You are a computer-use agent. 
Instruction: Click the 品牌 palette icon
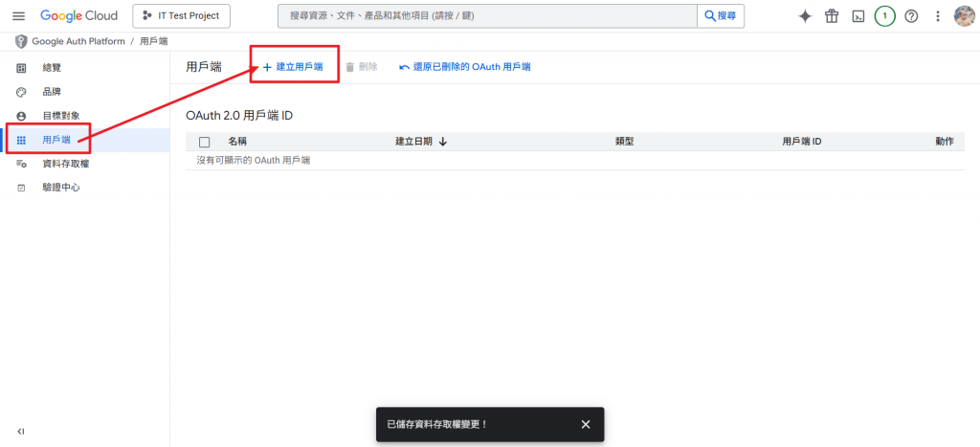[21, 92]
